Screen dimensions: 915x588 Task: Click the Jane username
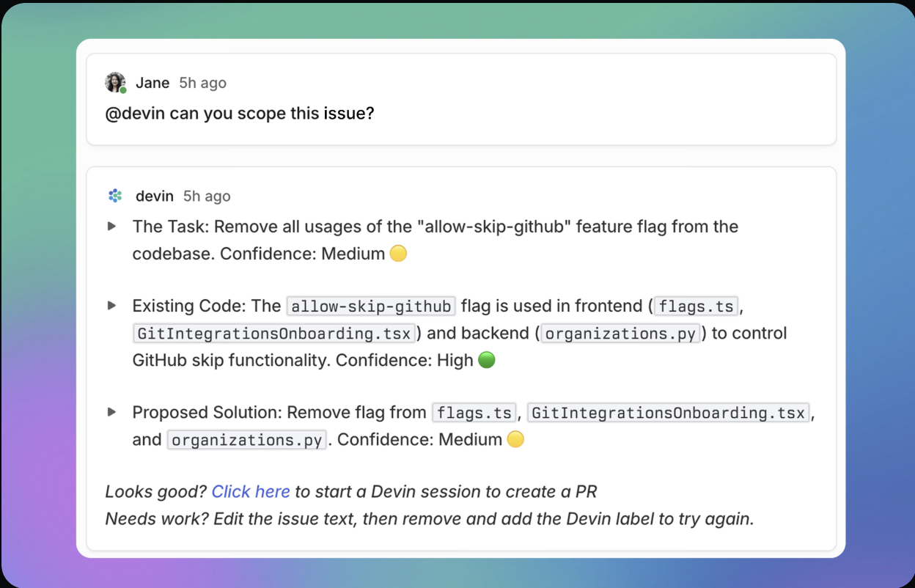[152, 83]
